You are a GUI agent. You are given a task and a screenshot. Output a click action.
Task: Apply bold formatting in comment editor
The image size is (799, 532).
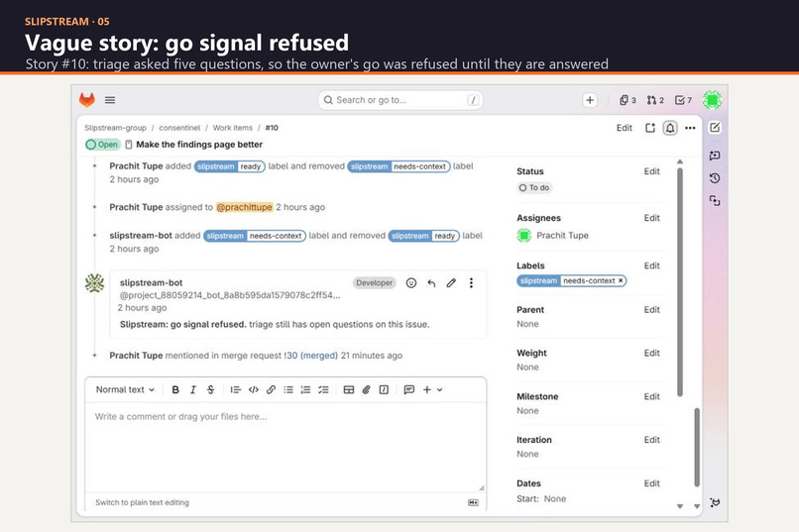[x=175, y=390]
